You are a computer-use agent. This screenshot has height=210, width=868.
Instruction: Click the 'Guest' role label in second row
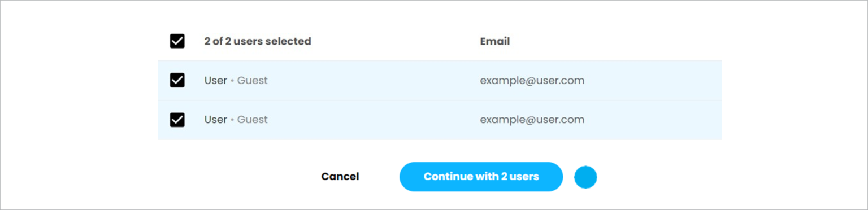pyautogui.click(x=253, y=120)
